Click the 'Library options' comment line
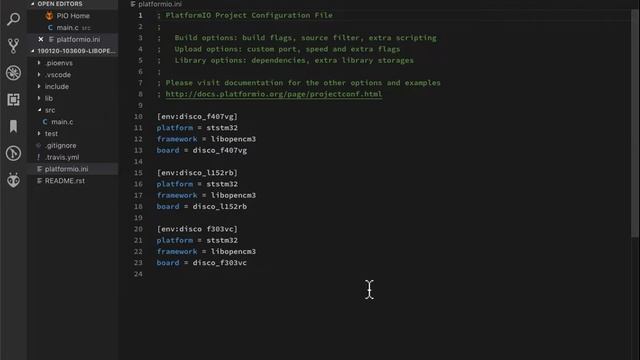Image resolution: width=640 pixels, height=360 pixels. [294, 60]
